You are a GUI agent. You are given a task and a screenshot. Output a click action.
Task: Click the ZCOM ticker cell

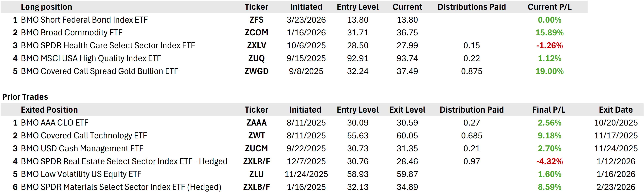click(x=256, y=33)
